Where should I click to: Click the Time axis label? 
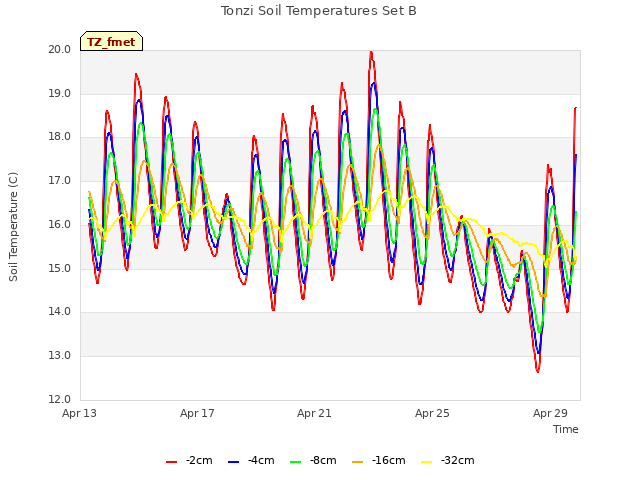566,429
